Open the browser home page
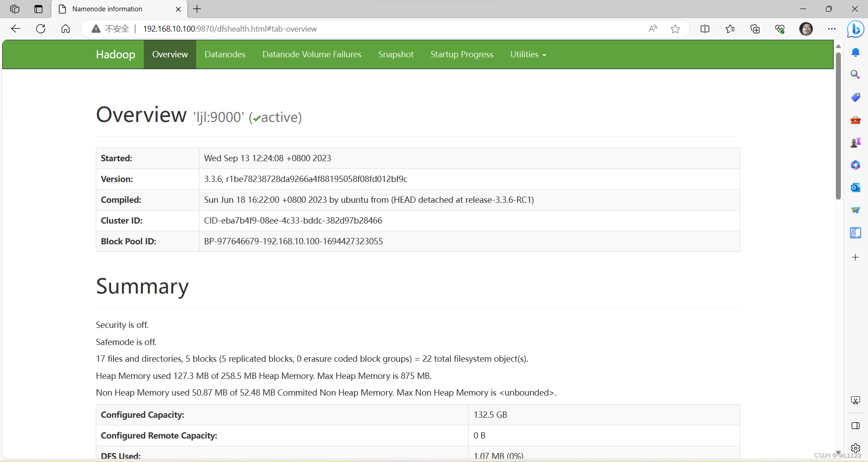Image resolution: width=868 pixels, height=462 pixels. 66,29
